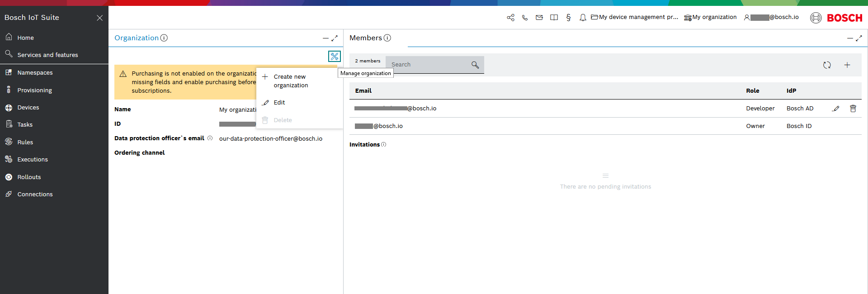Refresh the members list

point(827,65)
